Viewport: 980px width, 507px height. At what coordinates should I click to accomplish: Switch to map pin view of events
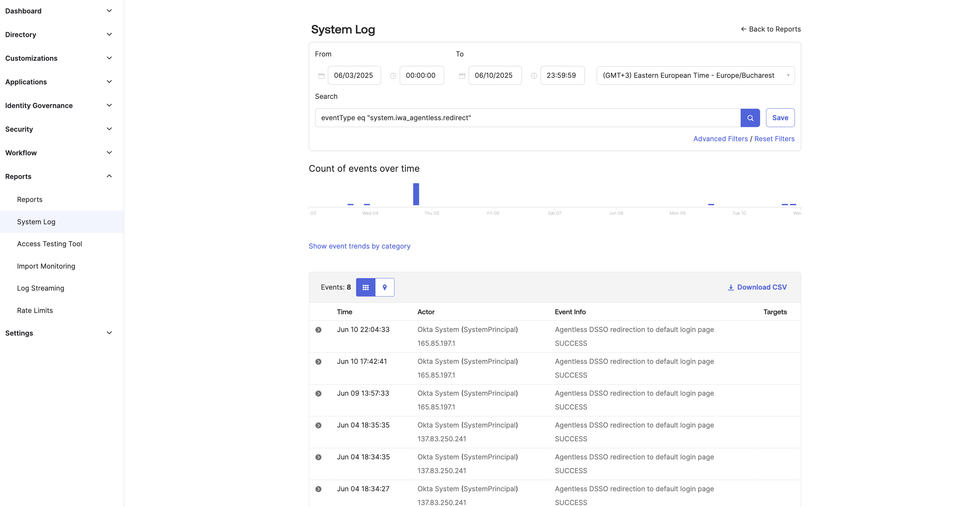(385, 287)
